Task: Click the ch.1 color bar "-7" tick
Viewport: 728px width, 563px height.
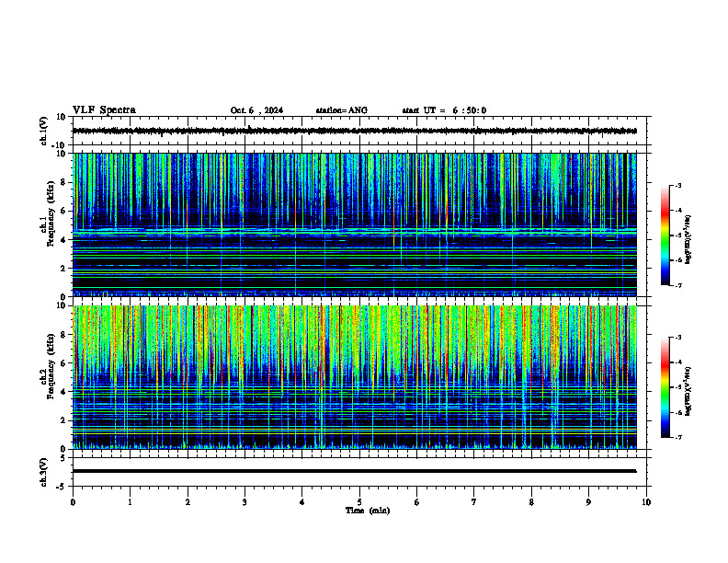Action: [678, 285]
